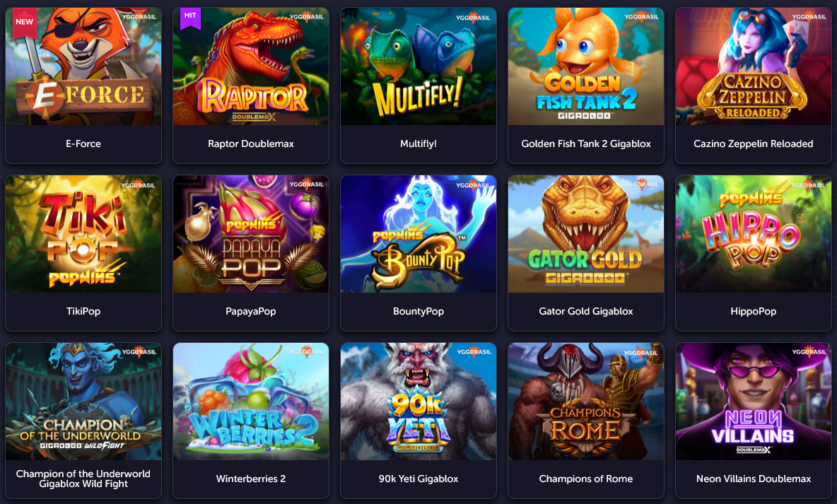Open Champion of the Underworld Gigablox artwork

(83, 402)
